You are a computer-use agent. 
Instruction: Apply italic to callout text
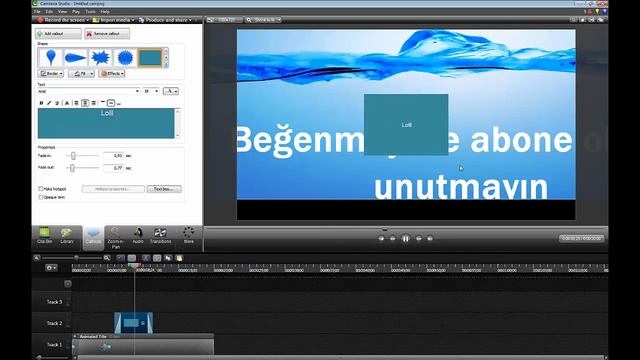[x=49, y=103]
